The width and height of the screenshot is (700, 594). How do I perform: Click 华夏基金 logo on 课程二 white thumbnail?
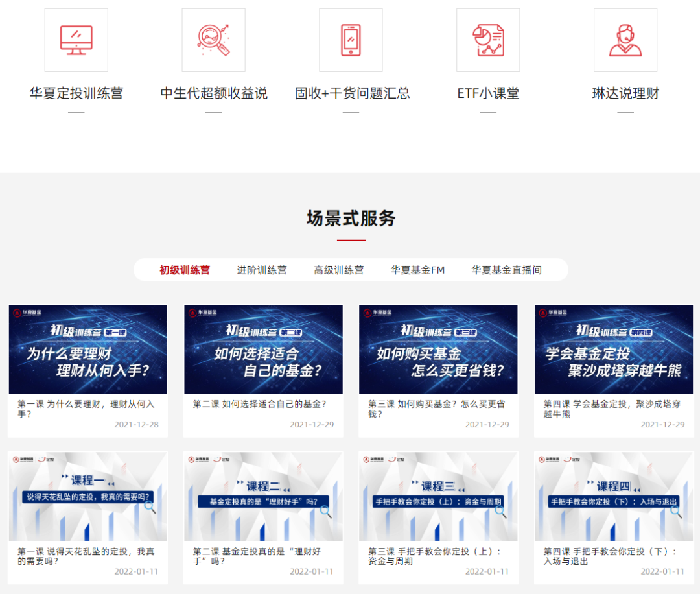[199, 459]
